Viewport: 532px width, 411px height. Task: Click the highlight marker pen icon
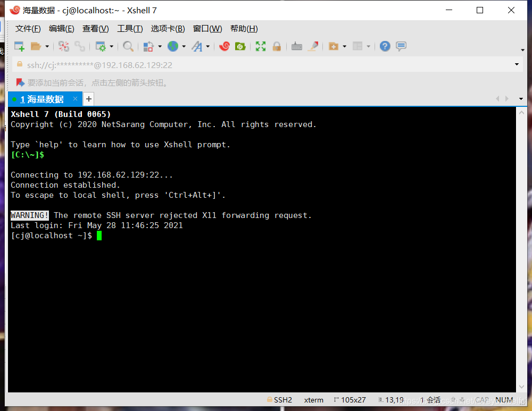pos(313,46)
